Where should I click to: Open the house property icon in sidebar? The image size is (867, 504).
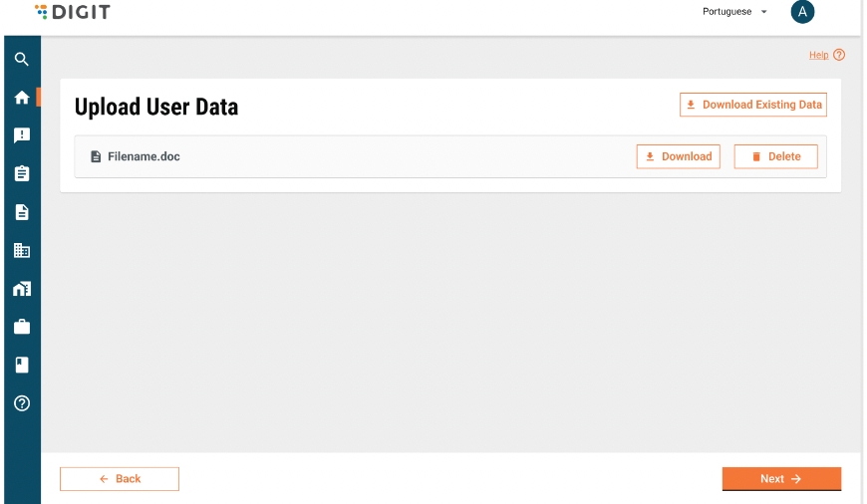pos(22,289)
